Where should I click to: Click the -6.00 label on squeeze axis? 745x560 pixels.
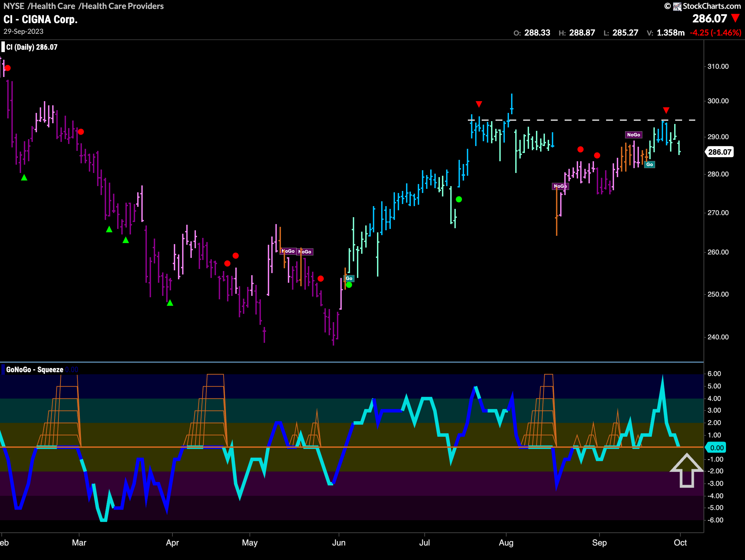point(715,520)
